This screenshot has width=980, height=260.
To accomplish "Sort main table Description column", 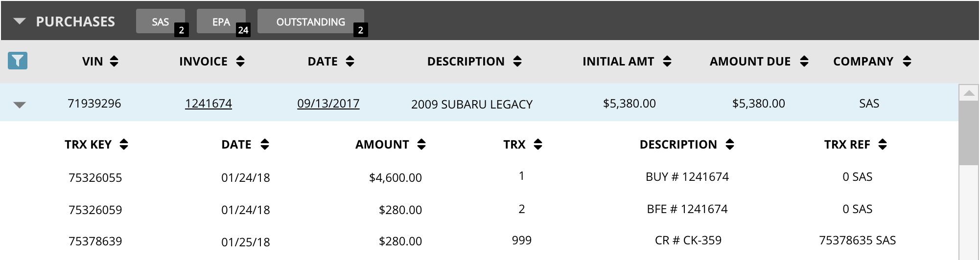I will pyautogui.click(x=517, y=61).
